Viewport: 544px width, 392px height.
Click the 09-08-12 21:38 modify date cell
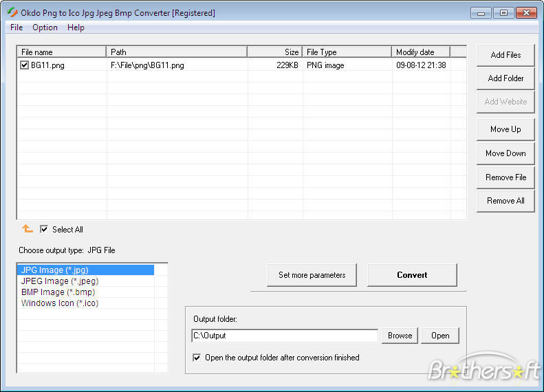click(421, 65)
